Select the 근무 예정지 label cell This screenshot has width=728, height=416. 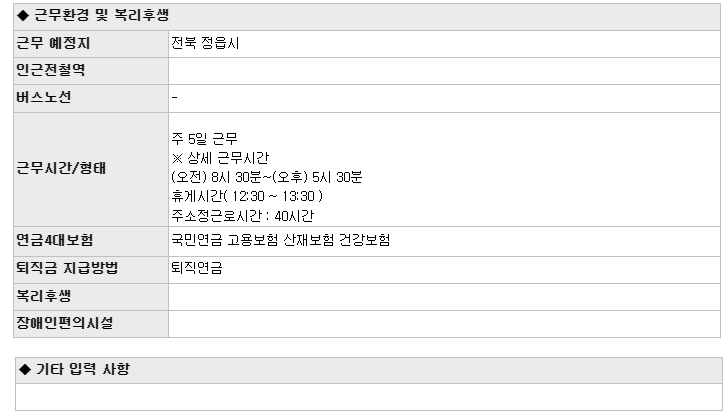tap(91, 44)
